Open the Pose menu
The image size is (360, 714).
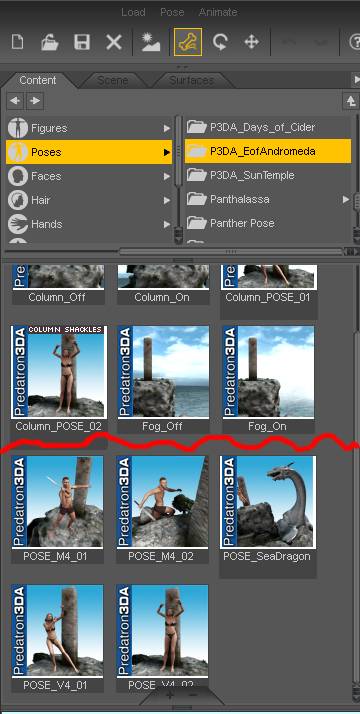pos(172,12)
